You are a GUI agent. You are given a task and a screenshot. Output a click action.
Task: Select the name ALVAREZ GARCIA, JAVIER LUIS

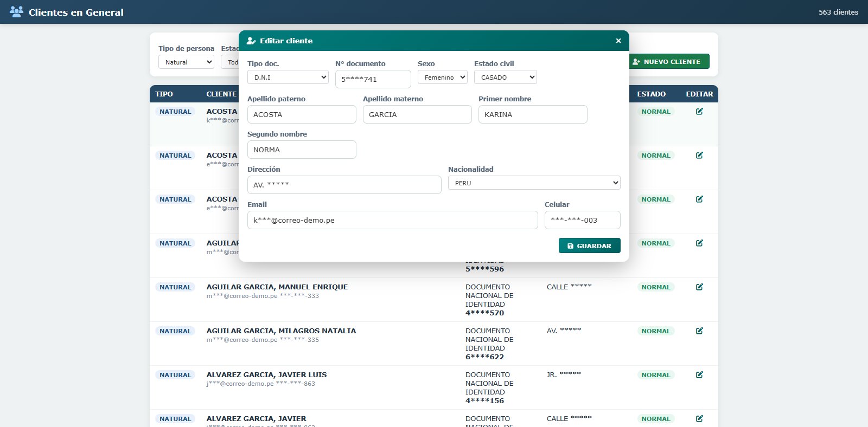point(266,375)
